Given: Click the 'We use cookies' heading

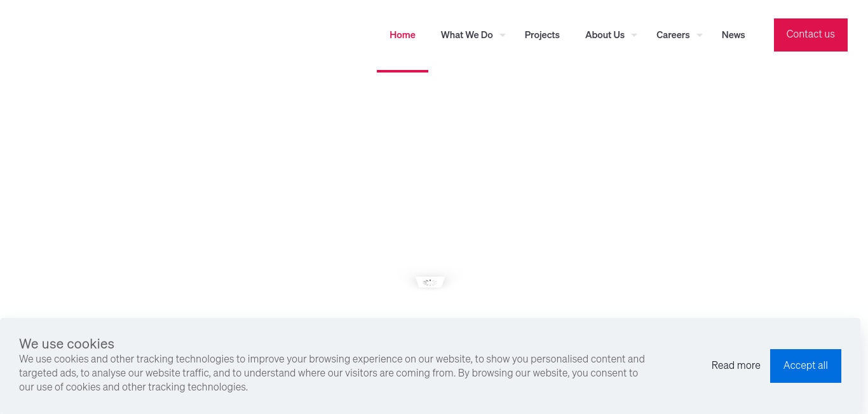Looking at the screenshot, I should (x=67, y=344).
